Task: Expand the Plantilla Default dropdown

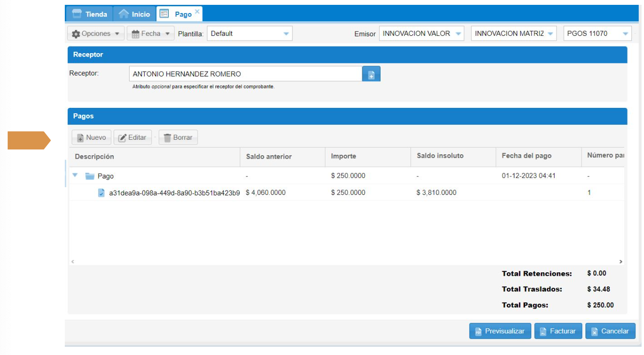Action: pyautogui.click(x=286, y=34)
